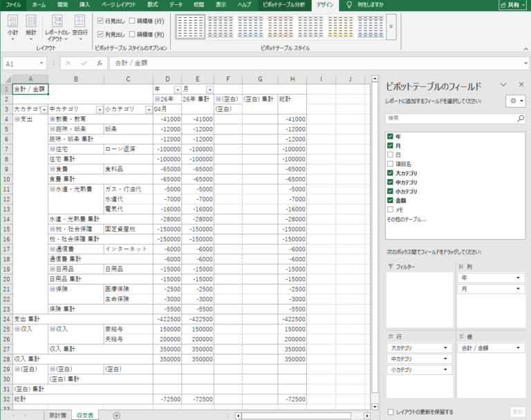Open the 小カテゴリ filter dropdown in row 3
This screenshot has height=420, width=531.
click(149, 110)
